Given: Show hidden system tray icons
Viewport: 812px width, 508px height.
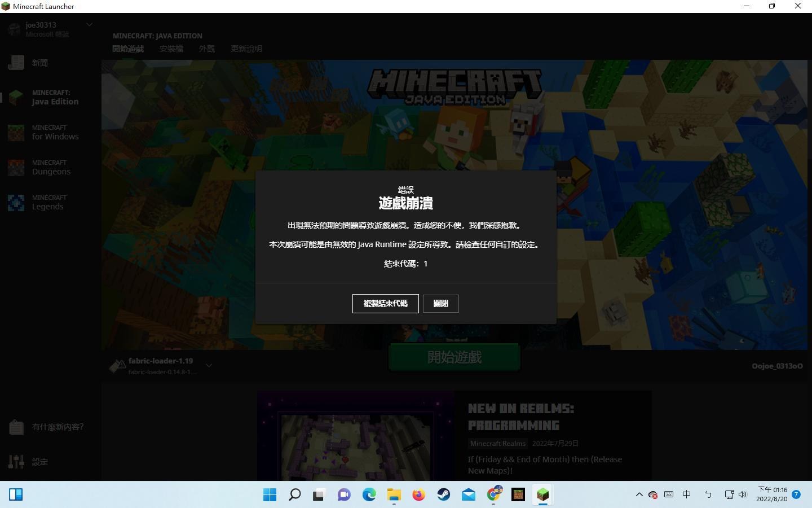Looking at the screenshot, I should click(x=639, y=494).
